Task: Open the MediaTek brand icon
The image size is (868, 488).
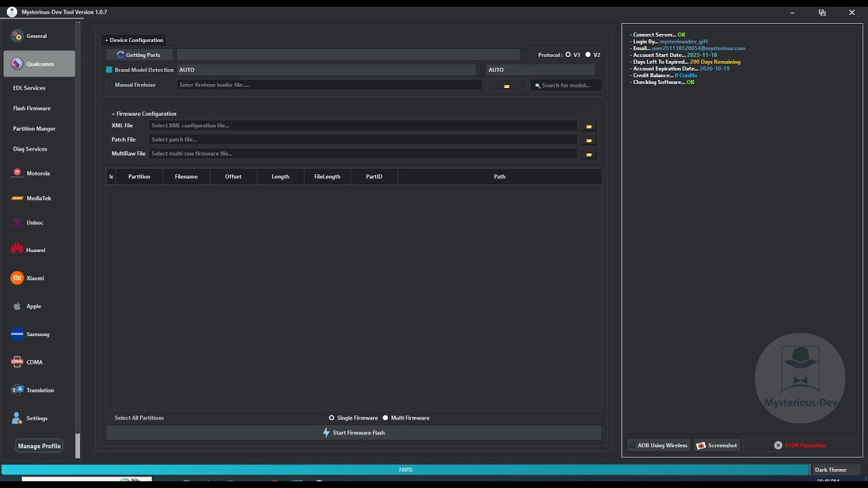Action: point(17,199)
